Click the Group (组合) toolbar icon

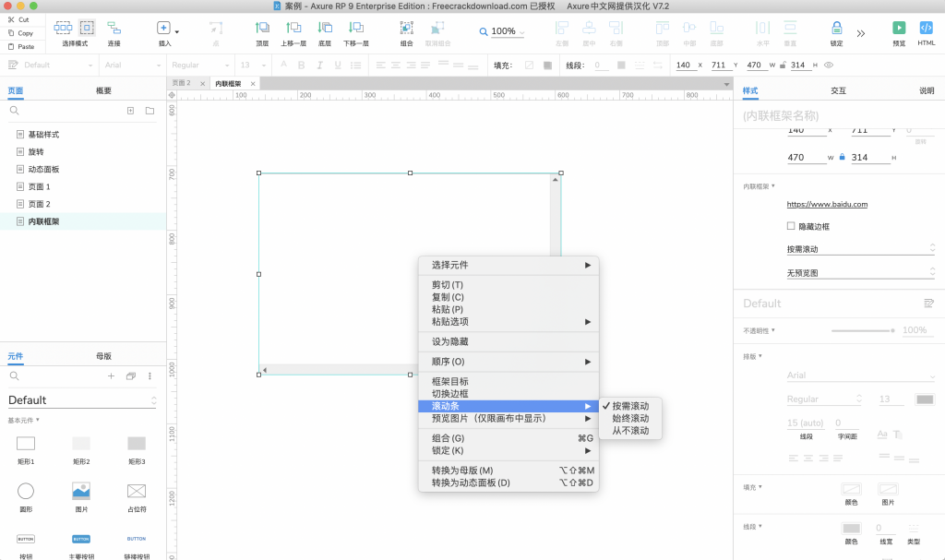pos(406,28)
